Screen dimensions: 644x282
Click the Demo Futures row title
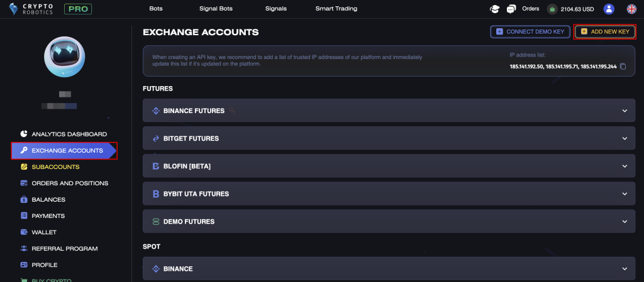189,221
